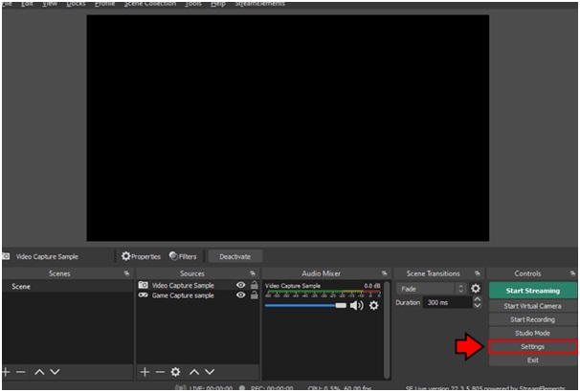Open scene transition properties gear icon
Viewport: 580px width, 392px height.
[x=476, y=288]
